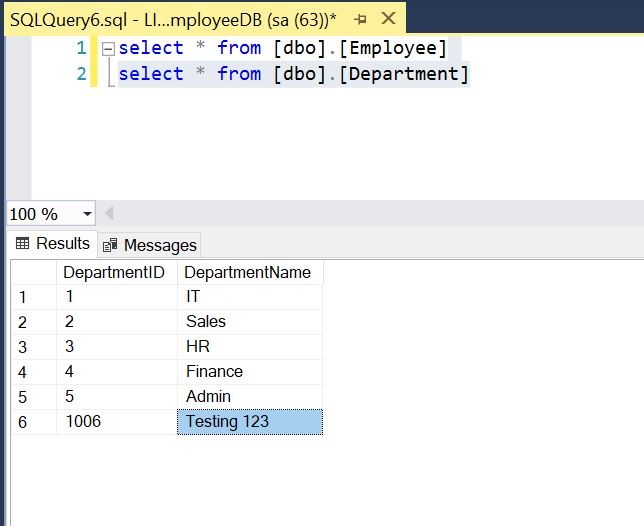Screen dimensions: 644x526
Task: Select the Sales cell
Action: [250, 322]
